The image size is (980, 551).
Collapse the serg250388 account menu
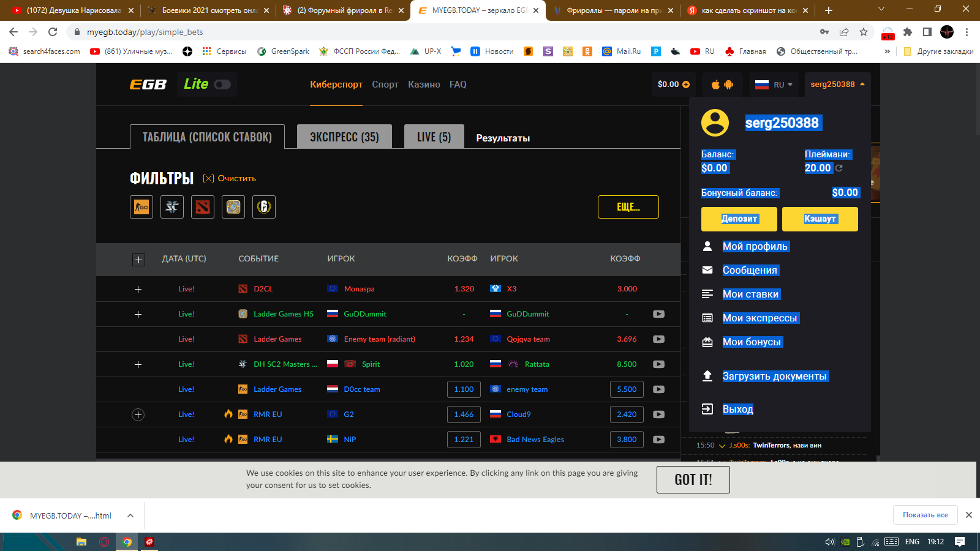click(x=837, y=84)
